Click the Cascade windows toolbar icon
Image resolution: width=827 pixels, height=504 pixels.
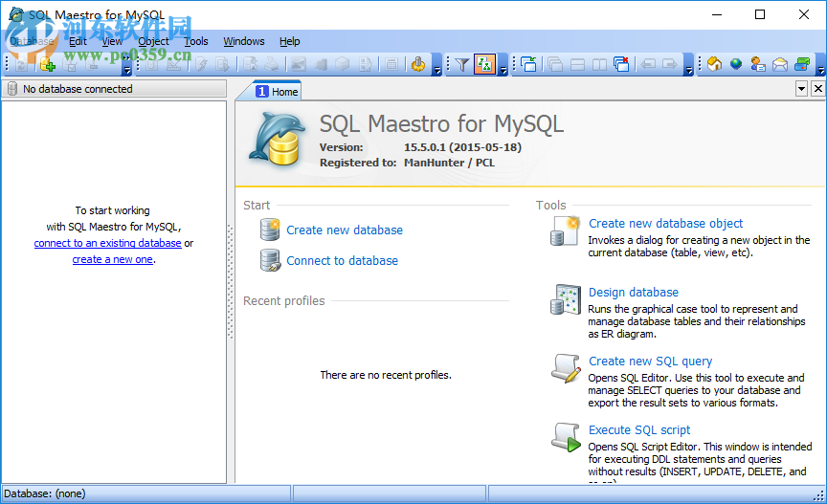[555, 64]
